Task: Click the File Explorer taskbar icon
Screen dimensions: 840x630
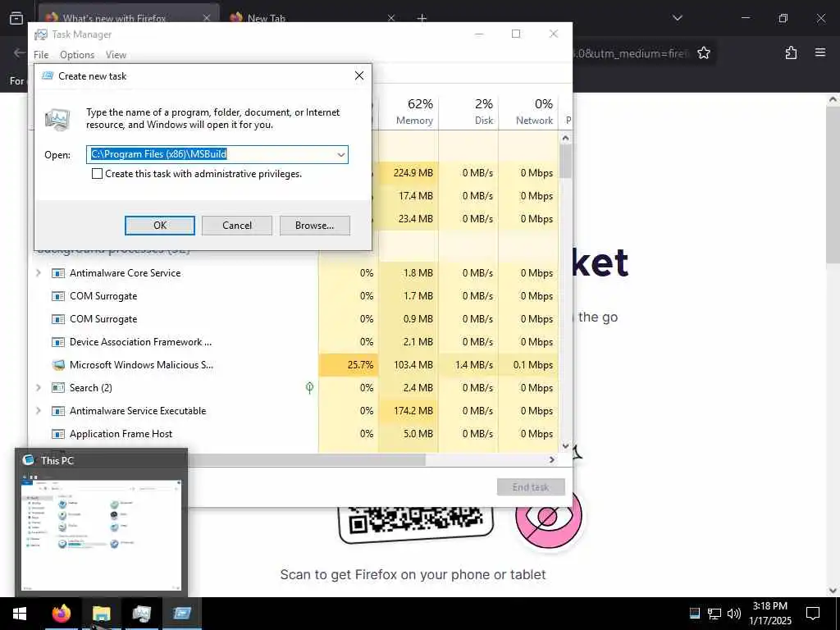Action: (x=101, y=614)
